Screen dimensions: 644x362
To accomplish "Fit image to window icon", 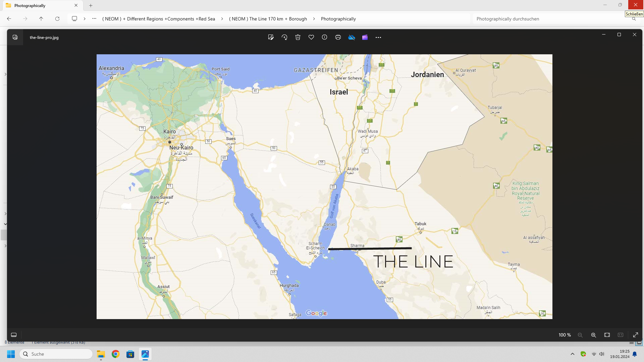I will (x=607, y=335).
